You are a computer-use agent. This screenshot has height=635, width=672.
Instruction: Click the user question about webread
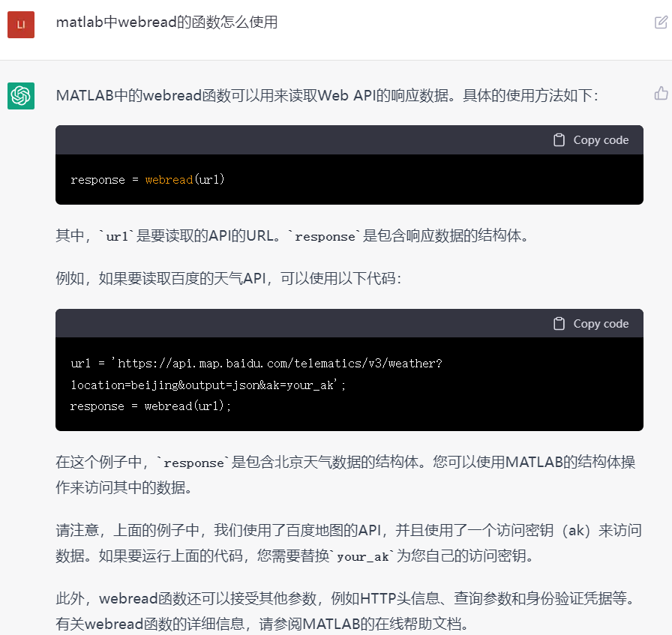pos(166,22)
